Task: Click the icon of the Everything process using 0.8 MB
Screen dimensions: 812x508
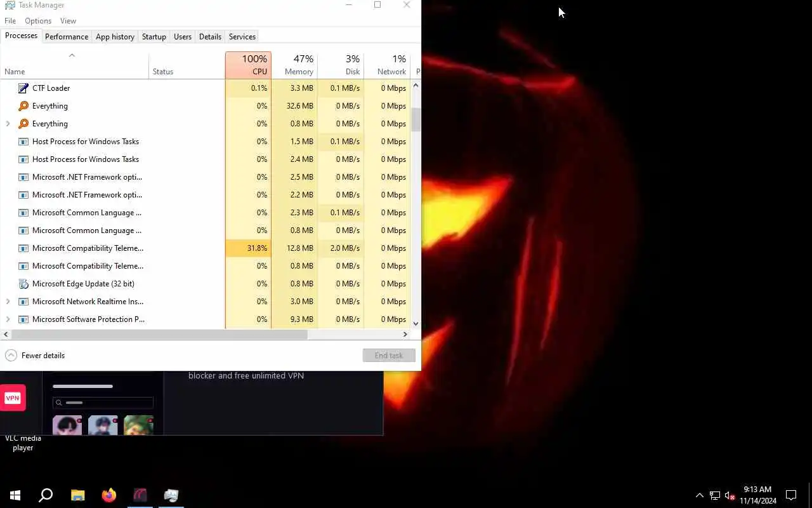Action: click(x=23, y=124)
